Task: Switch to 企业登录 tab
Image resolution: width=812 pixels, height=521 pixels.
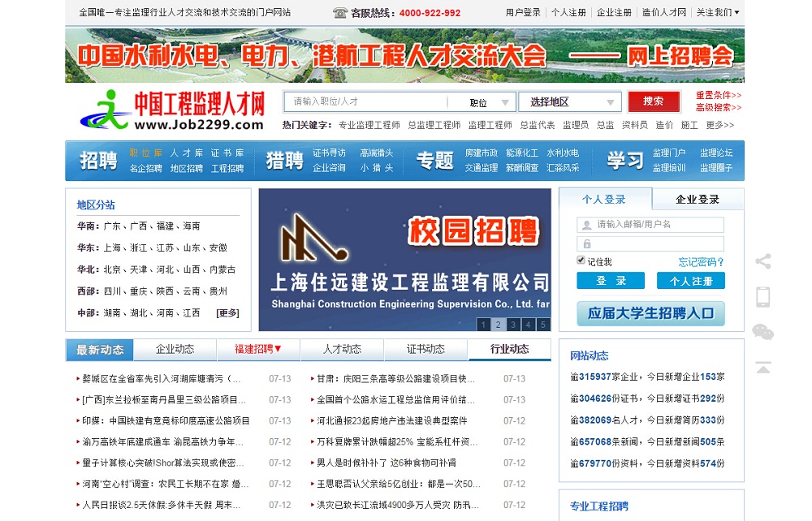Action: pyautogui.click(x=698, y=199)
